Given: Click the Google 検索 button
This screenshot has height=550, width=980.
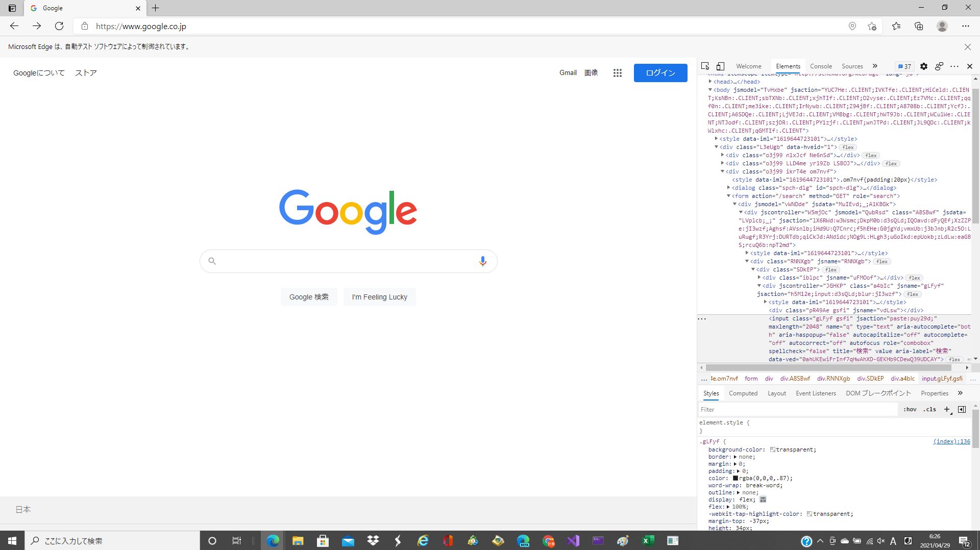Looking at the screenshot, I should [x=309, y=297].
